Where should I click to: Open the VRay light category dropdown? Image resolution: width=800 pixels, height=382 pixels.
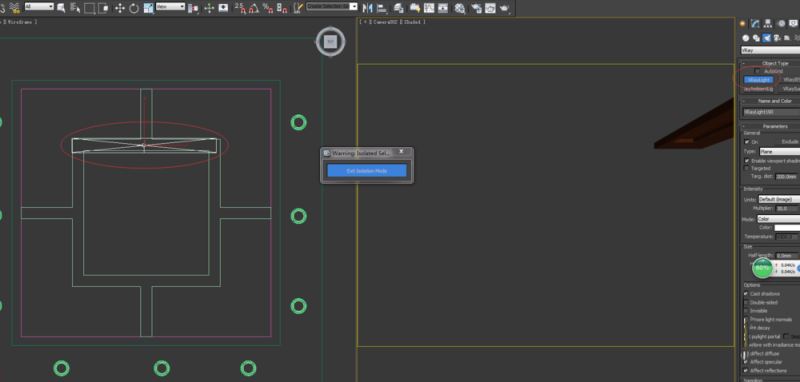(x=770, y=50)
